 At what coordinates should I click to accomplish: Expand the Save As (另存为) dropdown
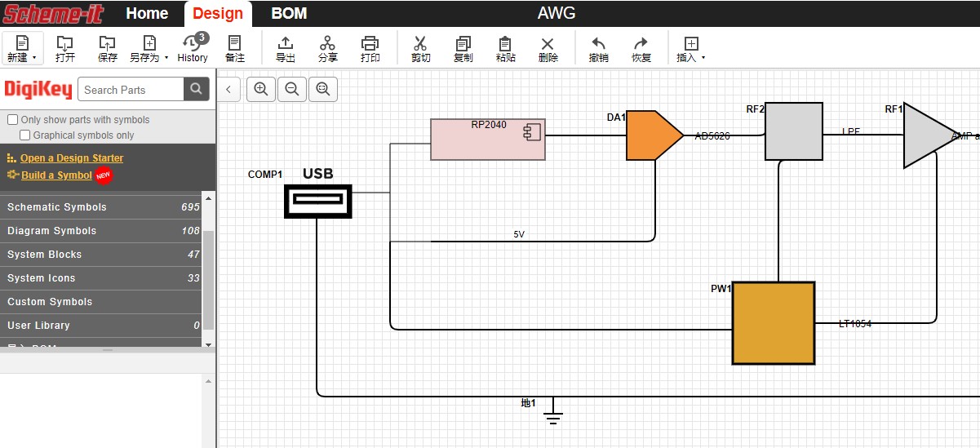[x=150, y=48]
